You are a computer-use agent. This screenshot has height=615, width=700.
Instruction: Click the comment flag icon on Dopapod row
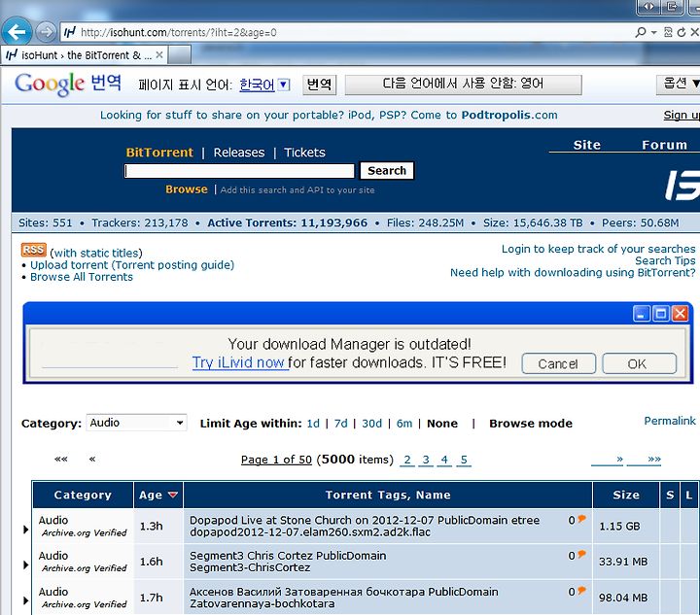581,519
